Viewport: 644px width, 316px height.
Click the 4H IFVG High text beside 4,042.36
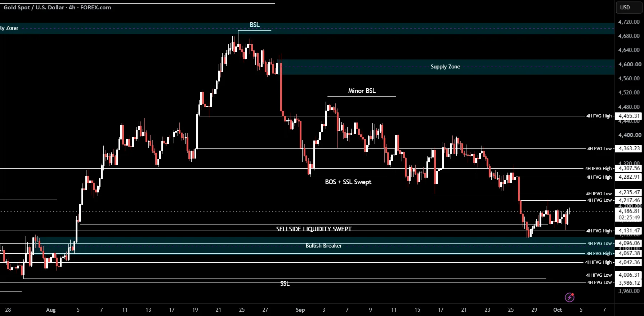(x=598, y=262)
